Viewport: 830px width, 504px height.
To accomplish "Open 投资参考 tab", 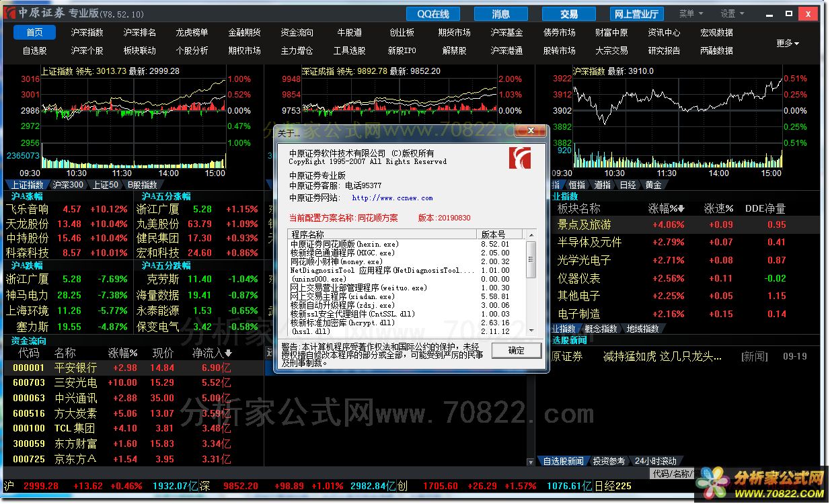I will [609, 461].
